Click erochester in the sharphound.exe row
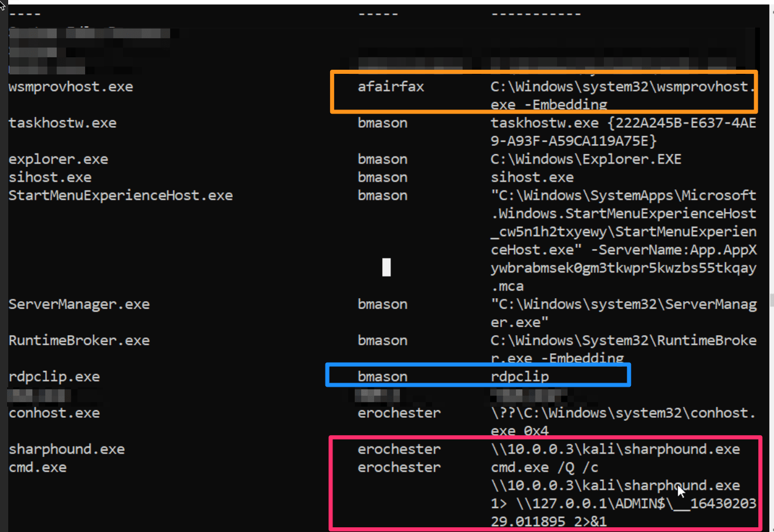Image resolution: width=774 pixels, height=532 pixels. [399, 449]
